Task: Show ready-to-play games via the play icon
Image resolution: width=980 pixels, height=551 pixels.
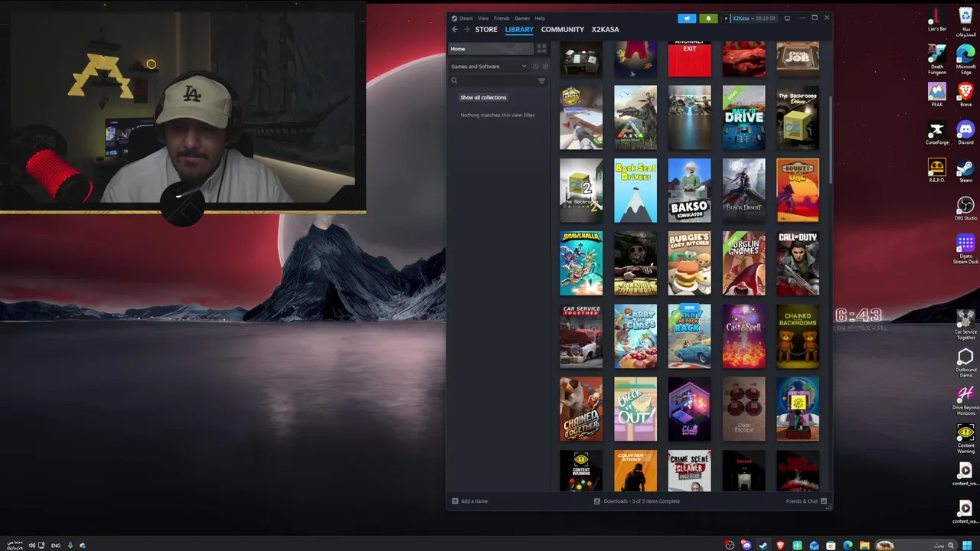Action: 545,67
